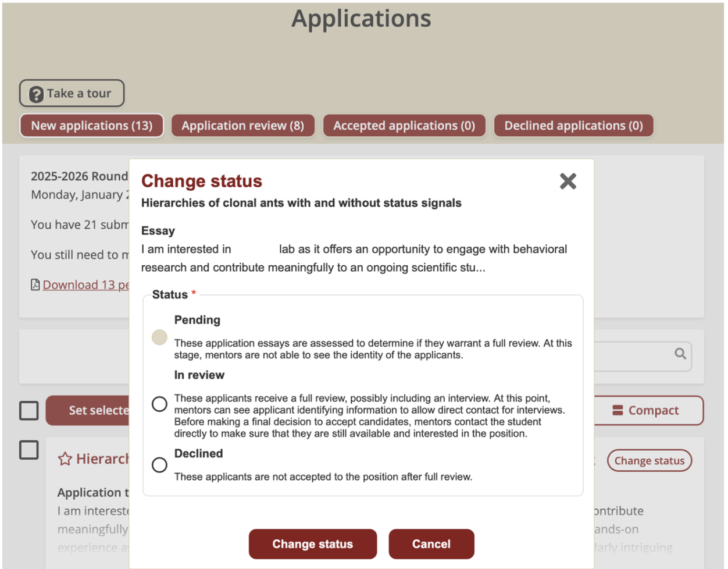Go to Declined applications (0) tab

[573, 126]
